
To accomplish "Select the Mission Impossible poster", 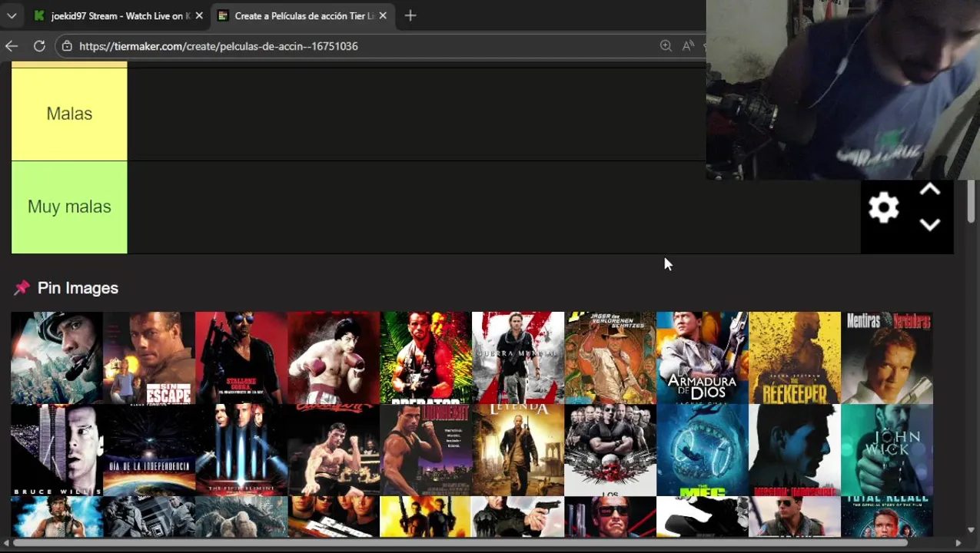I will tap(795, 450).
